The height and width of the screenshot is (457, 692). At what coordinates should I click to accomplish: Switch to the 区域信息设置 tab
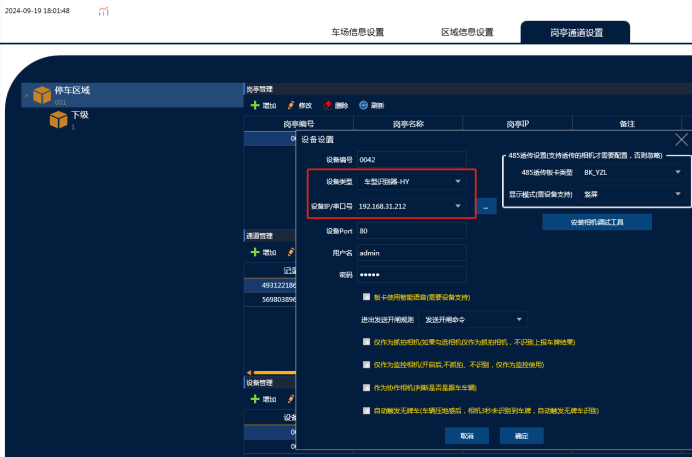point(467,32)
